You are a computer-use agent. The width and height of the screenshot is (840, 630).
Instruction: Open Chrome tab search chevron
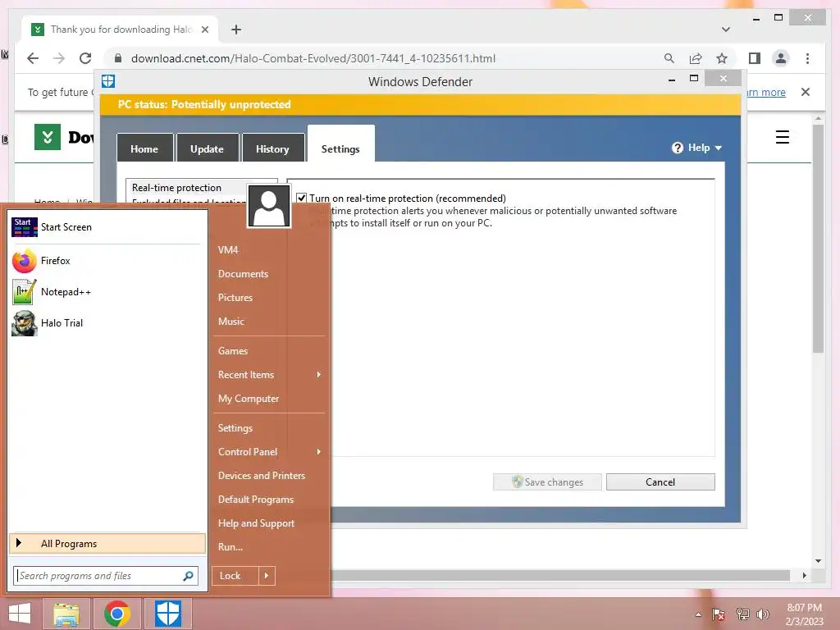click(x=726, y=30)
